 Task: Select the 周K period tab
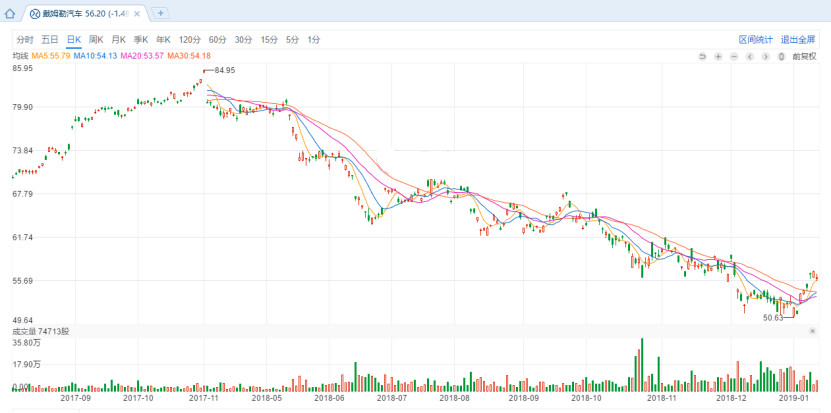[x=96, y=39]
